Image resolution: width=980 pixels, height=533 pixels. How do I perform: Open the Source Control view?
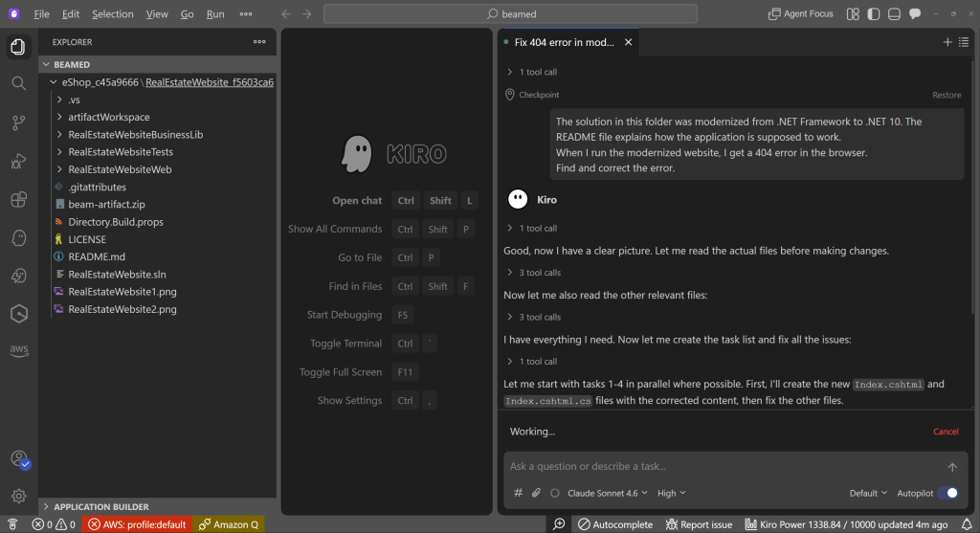click(x=19, y=122)
